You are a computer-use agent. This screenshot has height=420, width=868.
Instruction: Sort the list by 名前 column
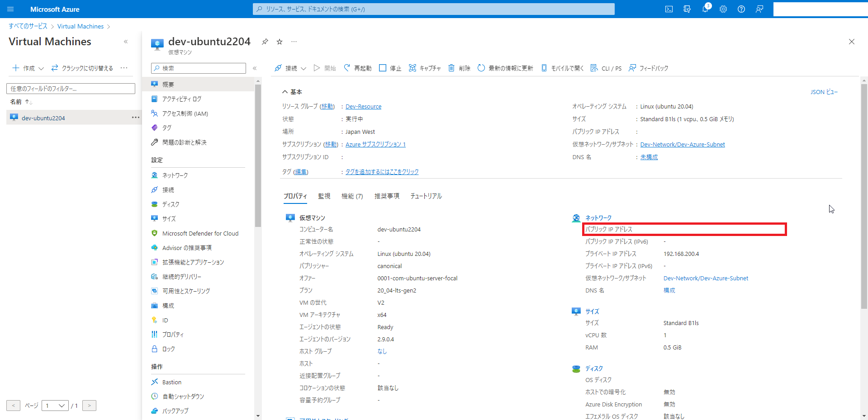[21, 102]
